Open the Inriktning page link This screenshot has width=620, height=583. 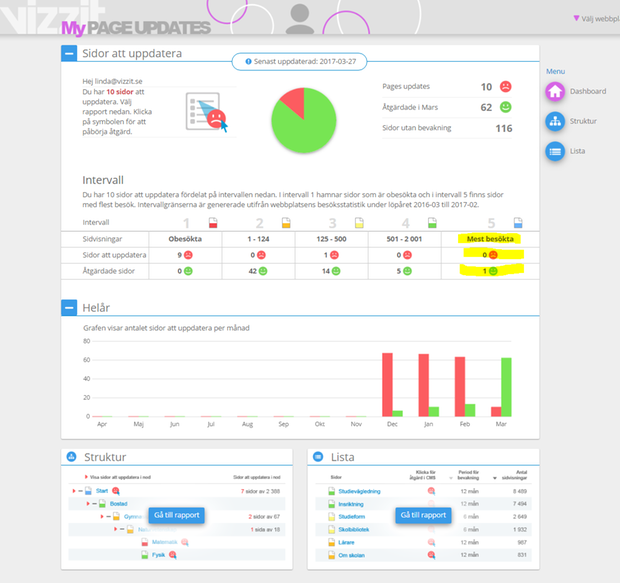click(351, 504)
